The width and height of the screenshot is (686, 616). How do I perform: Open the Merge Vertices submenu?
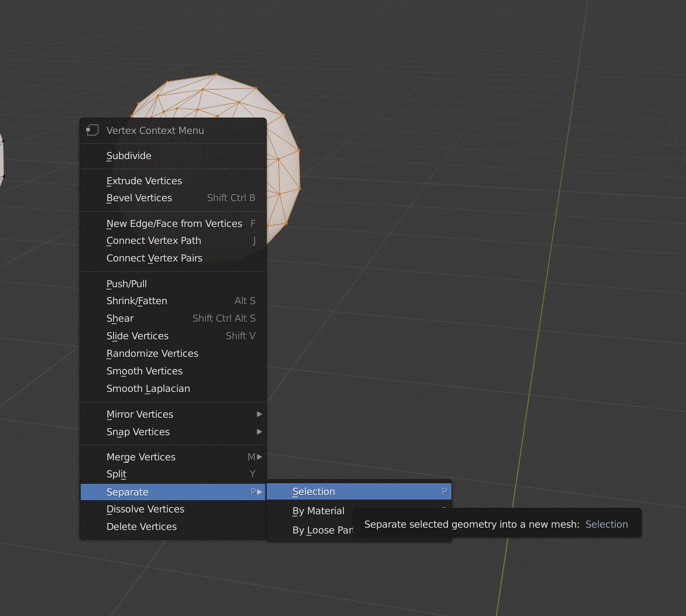point(173,457)
